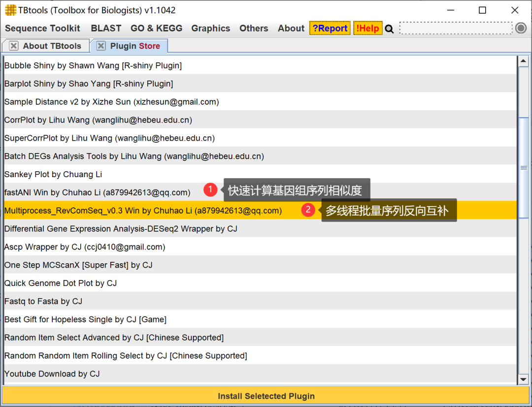Click the round gray button beside search box
This screenshot has width=532, height=407.
tap(521, 28)
